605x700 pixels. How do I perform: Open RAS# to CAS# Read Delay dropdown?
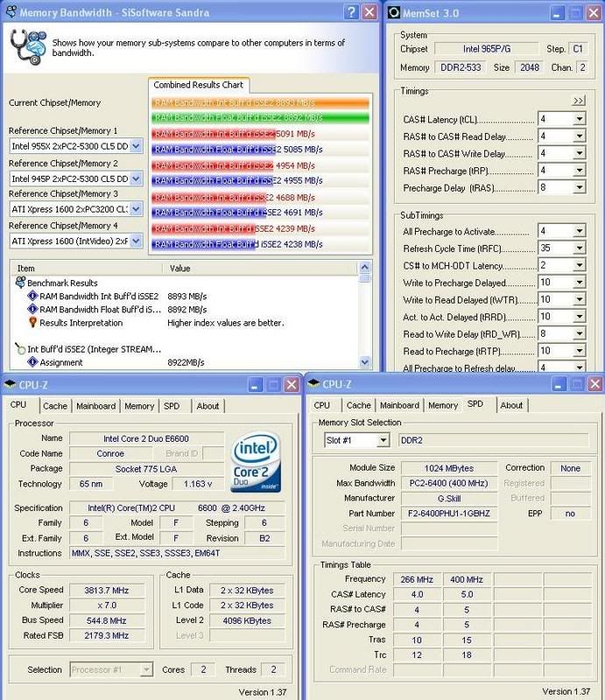(579, 136)
